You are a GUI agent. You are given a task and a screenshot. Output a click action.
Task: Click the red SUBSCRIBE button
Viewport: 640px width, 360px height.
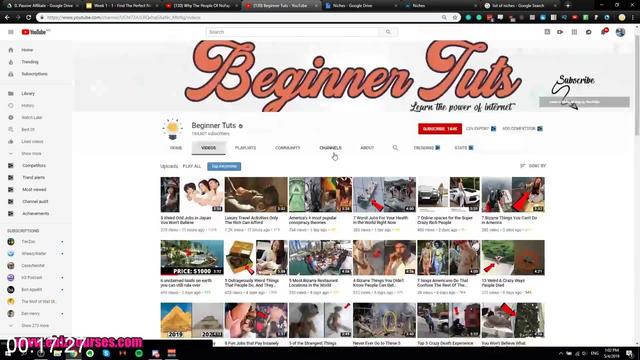coord(440,129)
